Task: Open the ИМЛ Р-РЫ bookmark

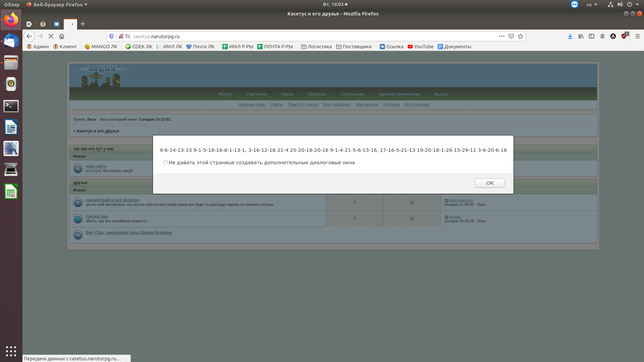Action: [x=238, y=47]
